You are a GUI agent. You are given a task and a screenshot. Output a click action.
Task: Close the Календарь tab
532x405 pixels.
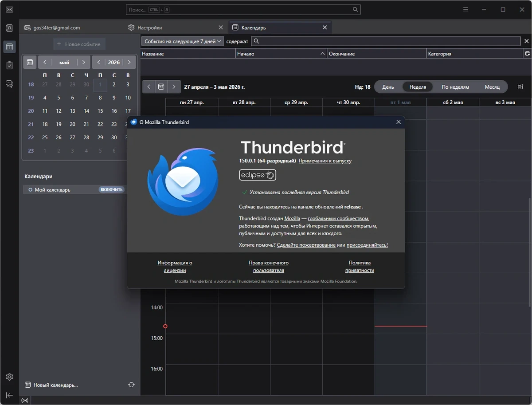click(x=325, y=28)
